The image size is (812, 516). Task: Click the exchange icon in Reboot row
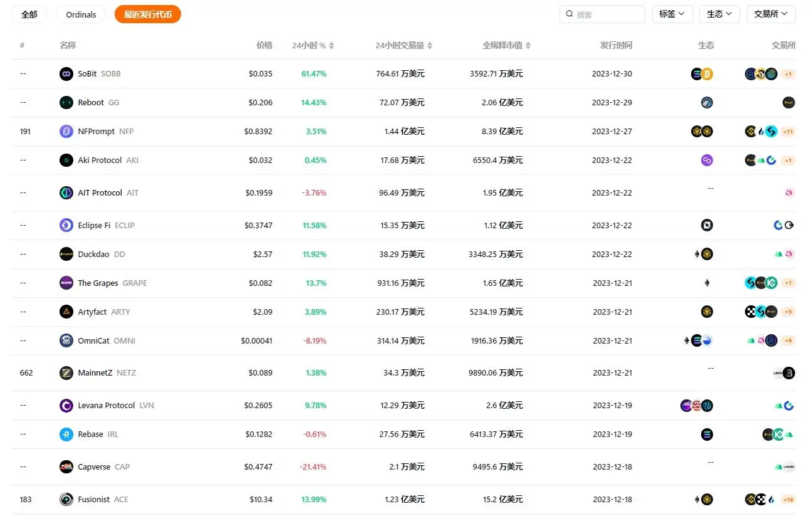pyautogui.click(x=789, y=103)
